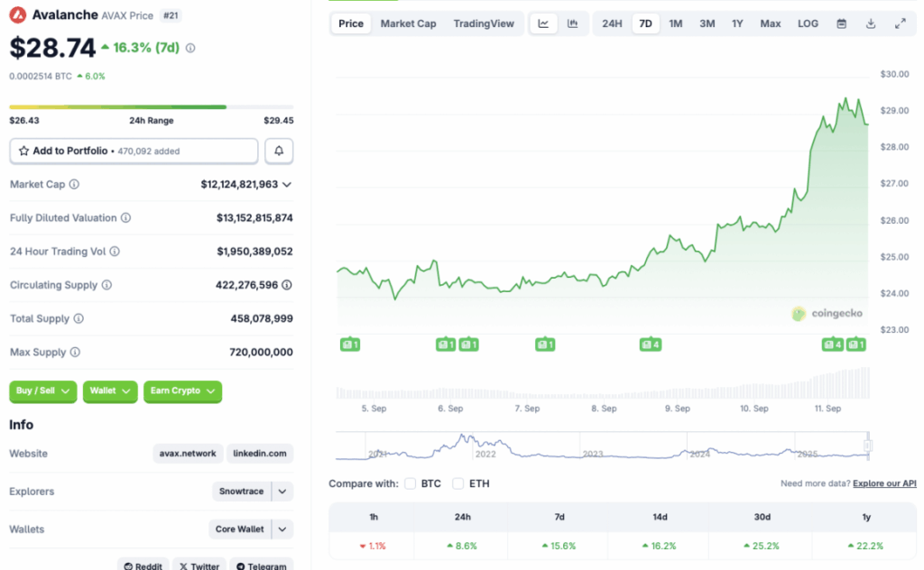Enable BTC comparison checkbox
Viewport: 924px width, 570px height.
(411, 483)
